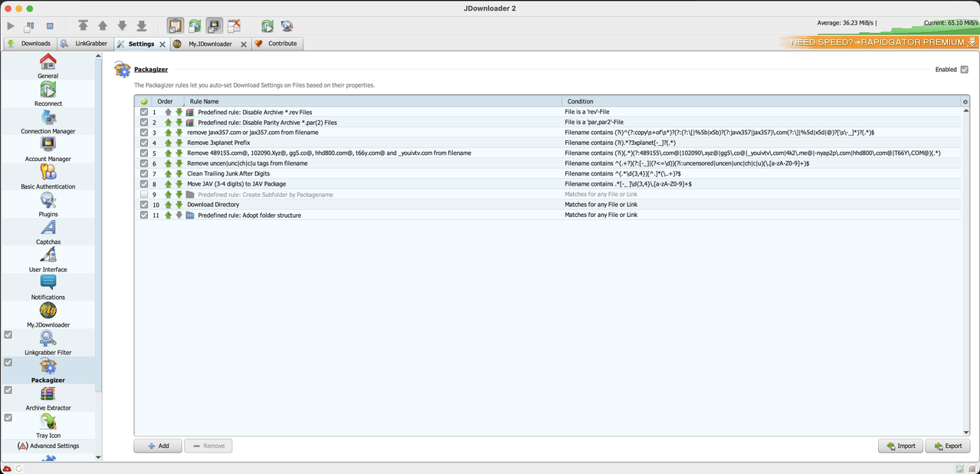Open the Contribute tab
This screenshot has height=474, width=980.
tap(277, 44)
